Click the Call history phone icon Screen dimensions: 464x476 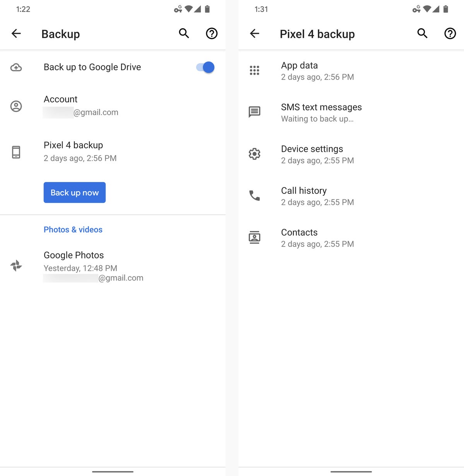tap(254, 196)
